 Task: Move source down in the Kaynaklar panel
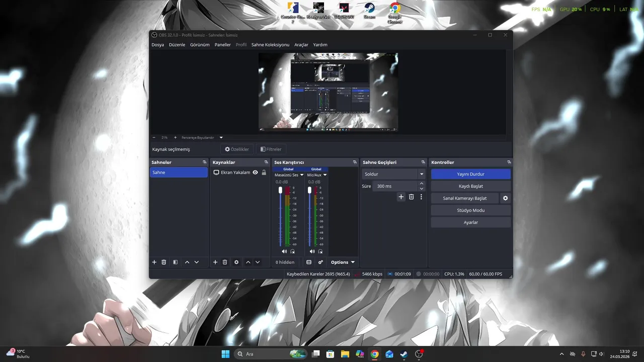[x=258, y=262]
